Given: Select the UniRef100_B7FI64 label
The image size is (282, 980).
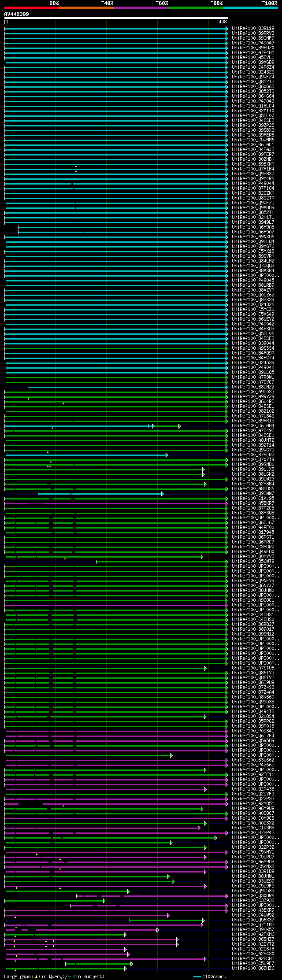Looking at the screenshot, I should point(253,189).
